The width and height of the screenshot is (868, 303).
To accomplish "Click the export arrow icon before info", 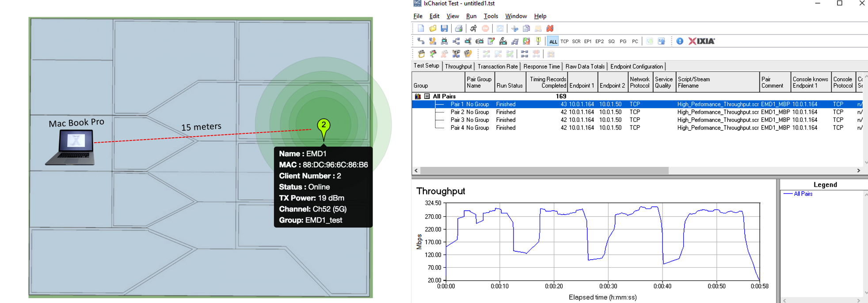I will coord(661,41).
